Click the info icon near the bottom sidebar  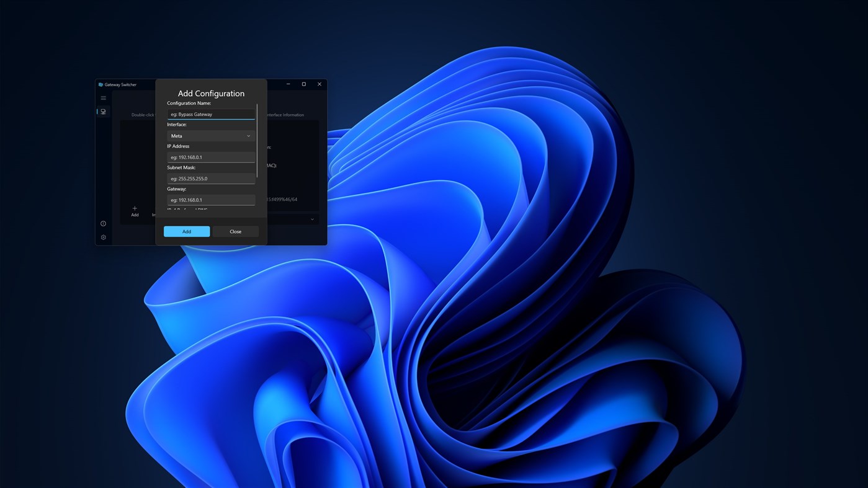point(102,223)
